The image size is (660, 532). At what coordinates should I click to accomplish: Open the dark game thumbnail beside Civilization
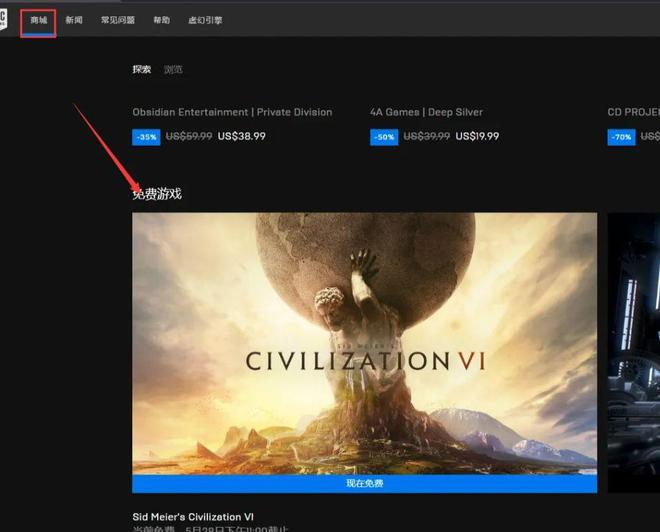[634, 353]
